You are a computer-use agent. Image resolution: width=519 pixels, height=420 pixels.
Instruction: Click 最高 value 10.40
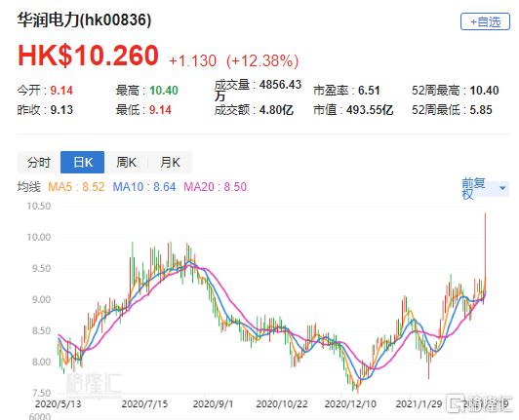tap(164, 91)
